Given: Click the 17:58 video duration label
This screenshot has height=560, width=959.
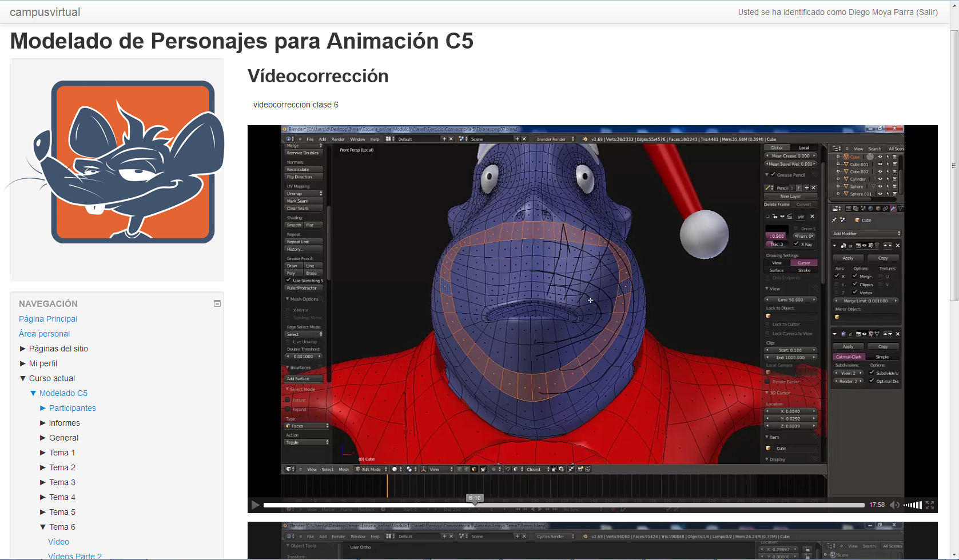Looking at the screenshot, I should (877, 505).
